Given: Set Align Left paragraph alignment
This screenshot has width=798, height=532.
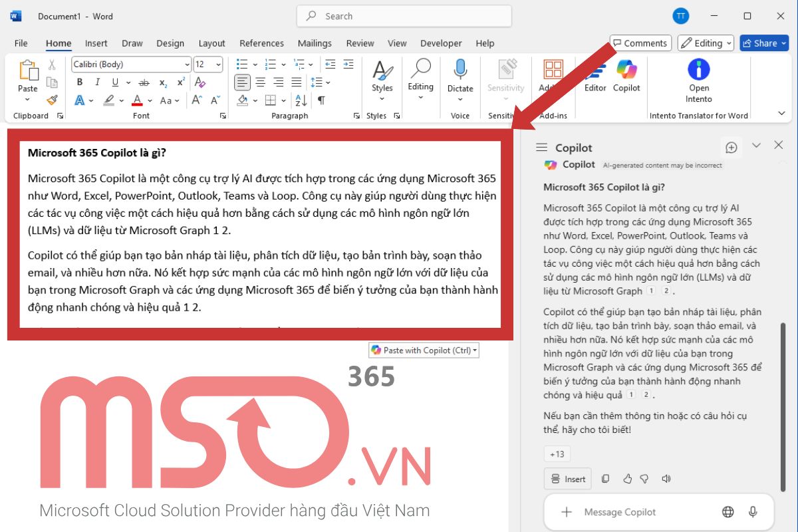Looking at the screenshot, I should [x=243, y=82].
